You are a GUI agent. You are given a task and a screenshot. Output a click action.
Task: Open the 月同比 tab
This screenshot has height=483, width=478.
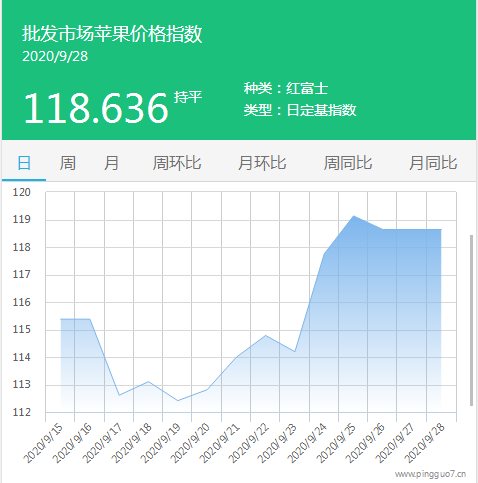point(433,163)
